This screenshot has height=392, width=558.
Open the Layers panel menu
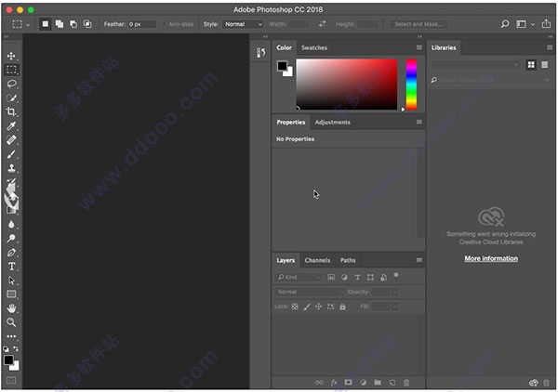click(x=419, y=260)
